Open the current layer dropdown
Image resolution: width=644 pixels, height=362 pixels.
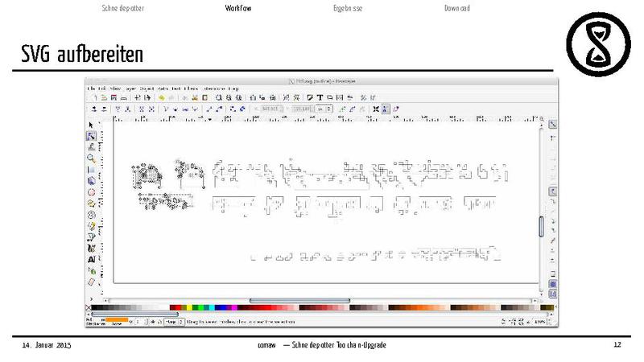pos(175,323)
